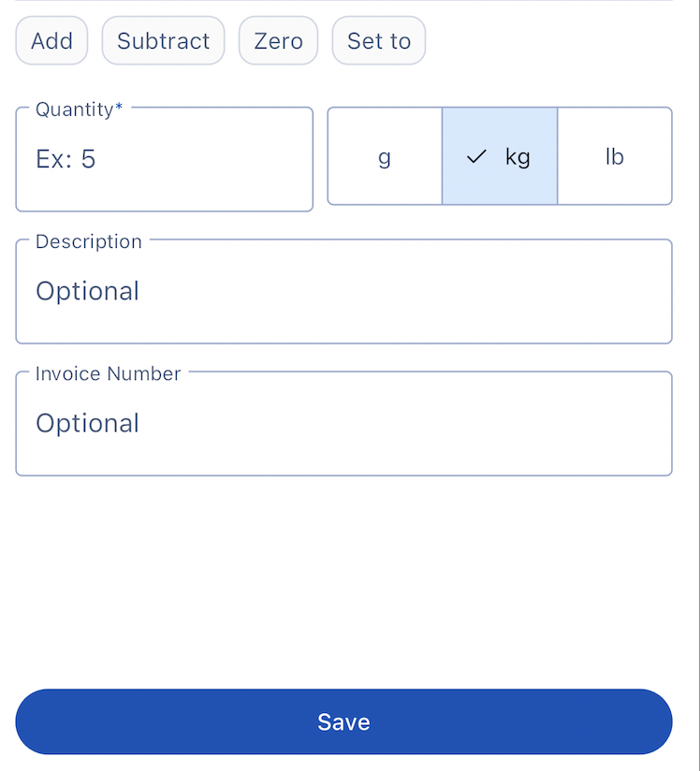Click the Description field label

[x=89, y=241]
